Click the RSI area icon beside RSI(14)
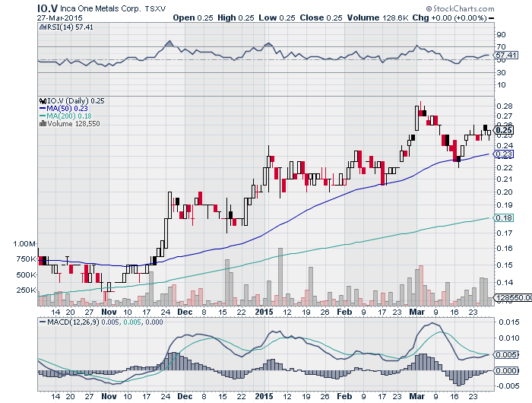Viewport: 532px width, 403px height. click(x=43, y=27)
